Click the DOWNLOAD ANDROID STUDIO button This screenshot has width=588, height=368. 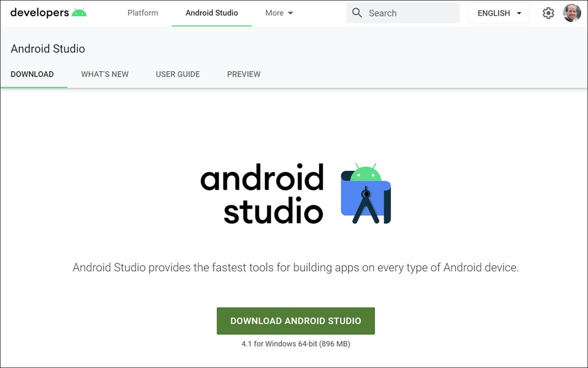[x=296, y=321]
